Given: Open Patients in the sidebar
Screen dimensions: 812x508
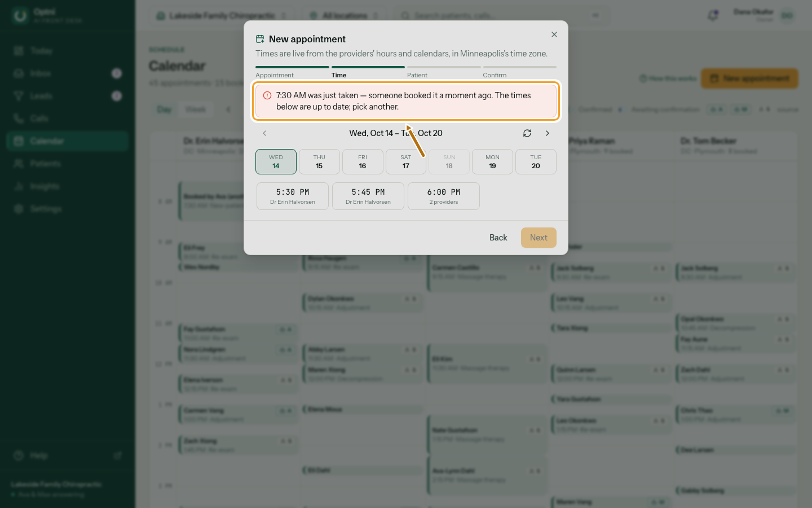Looking at the screenshot, I should click(68, 164).
